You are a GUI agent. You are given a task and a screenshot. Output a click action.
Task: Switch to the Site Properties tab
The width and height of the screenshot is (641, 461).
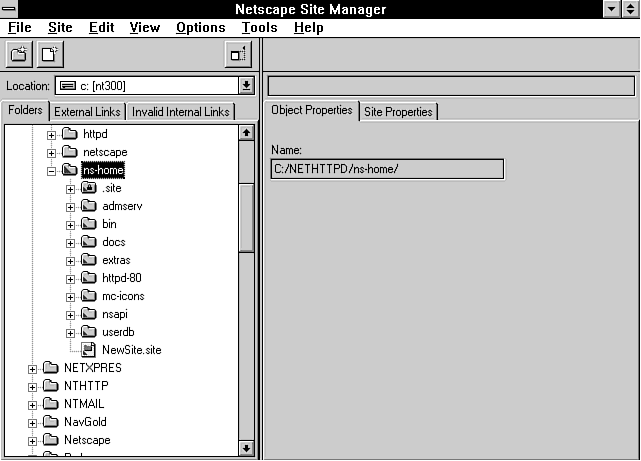tap(398, 112)
